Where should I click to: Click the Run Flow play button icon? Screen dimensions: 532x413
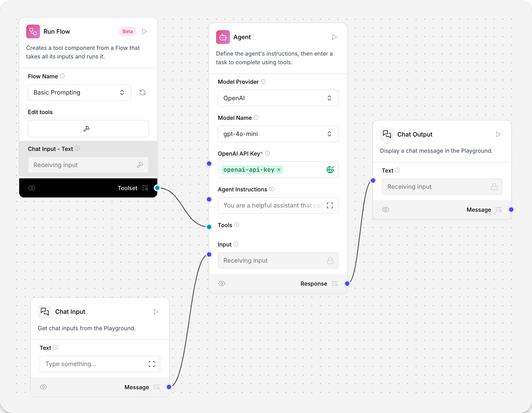point(145,31)
